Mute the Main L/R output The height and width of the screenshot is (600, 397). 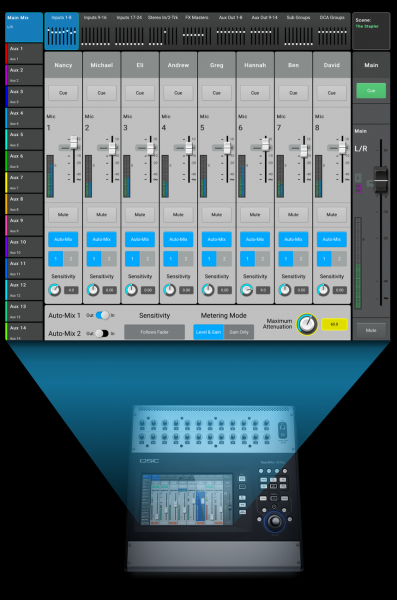point(371,330)
